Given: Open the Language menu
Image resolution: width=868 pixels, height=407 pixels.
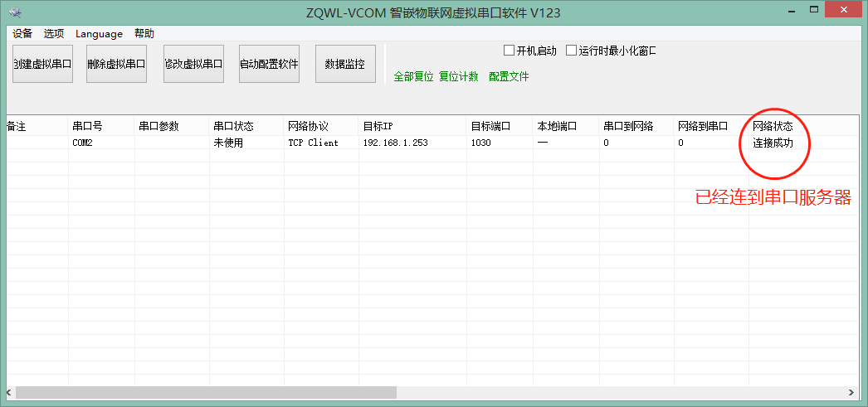Looking at the screenshot, I should point(99,34).
